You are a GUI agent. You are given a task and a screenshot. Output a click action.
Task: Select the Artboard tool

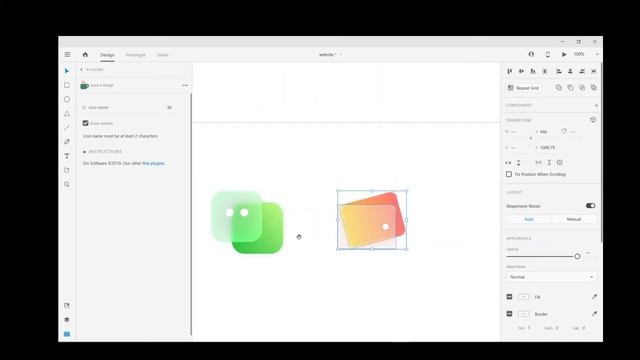67,170
